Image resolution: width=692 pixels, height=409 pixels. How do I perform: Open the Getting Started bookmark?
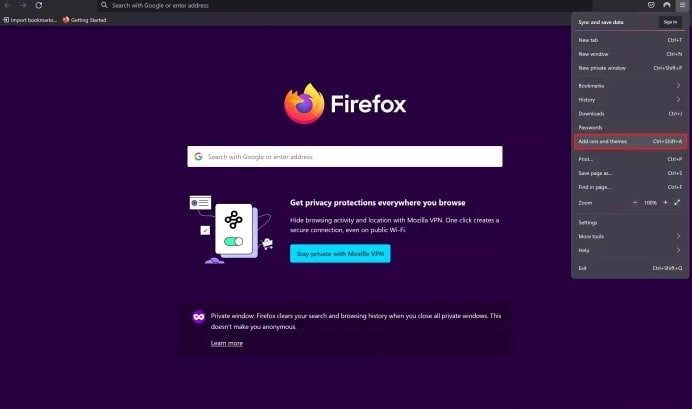[x=84, y=20]
